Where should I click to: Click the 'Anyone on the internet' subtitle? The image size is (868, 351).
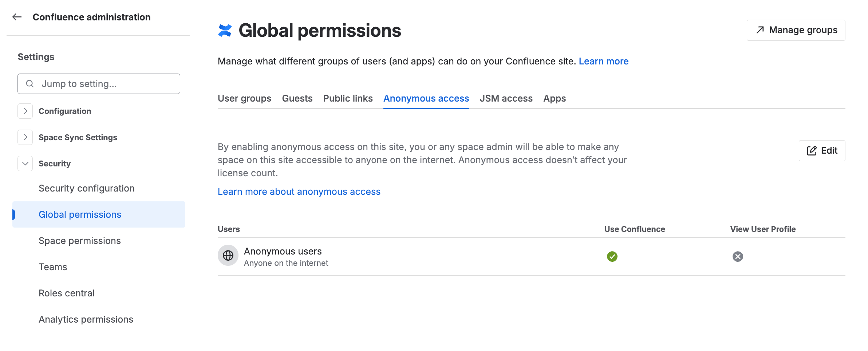click(x=286, y=263)
